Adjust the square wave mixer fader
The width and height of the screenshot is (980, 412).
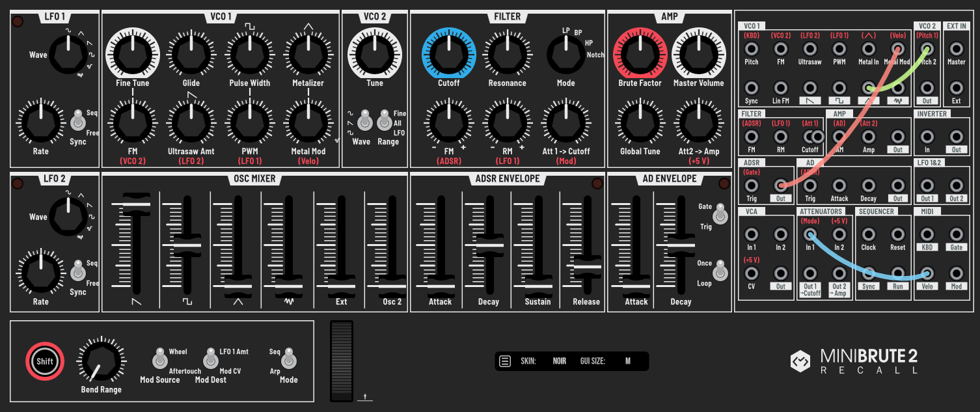(187, 245)
